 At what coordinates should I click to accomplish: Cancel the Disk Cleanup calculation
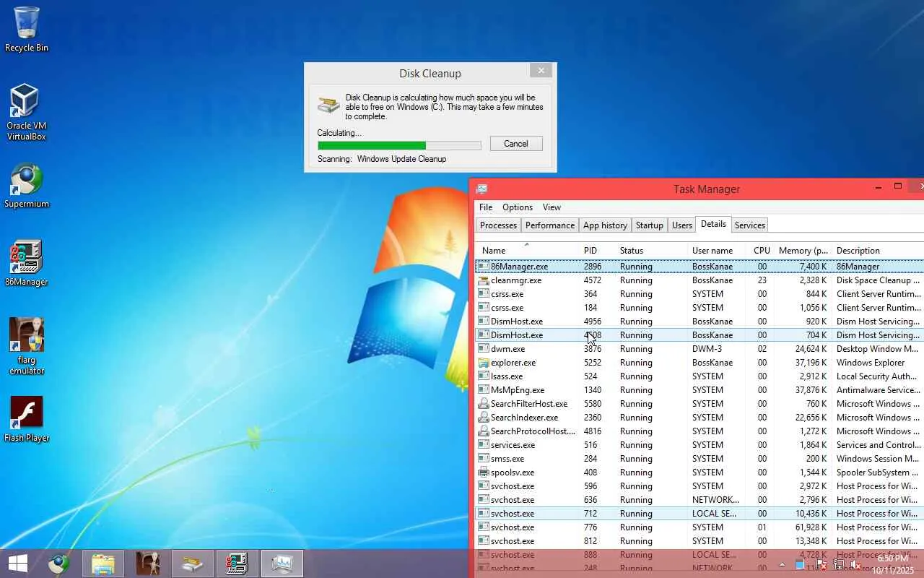coord(516,143)
